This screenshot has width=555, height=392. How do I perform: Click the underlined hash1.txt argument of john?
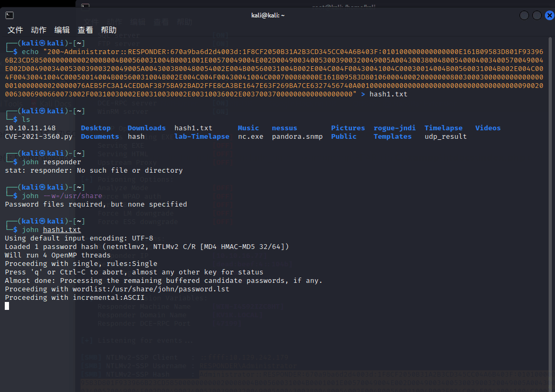pos(62,230)
